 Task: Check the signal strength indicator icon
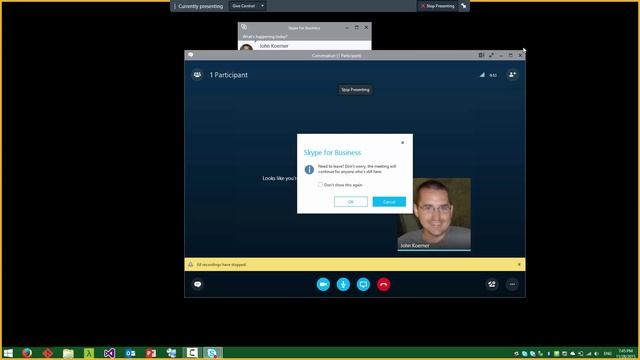coord(482,75)
